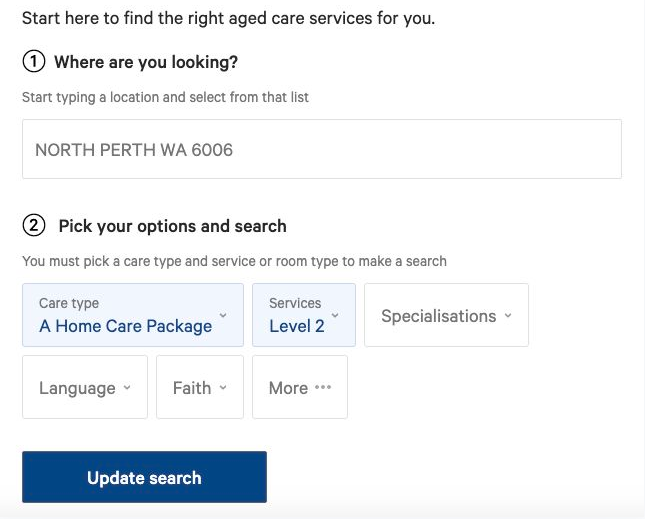Image resolution: width=645 pixels, height=519 pixels.
Task: Click the chevron next to A Home Care Package
Action: coord(223,315)
